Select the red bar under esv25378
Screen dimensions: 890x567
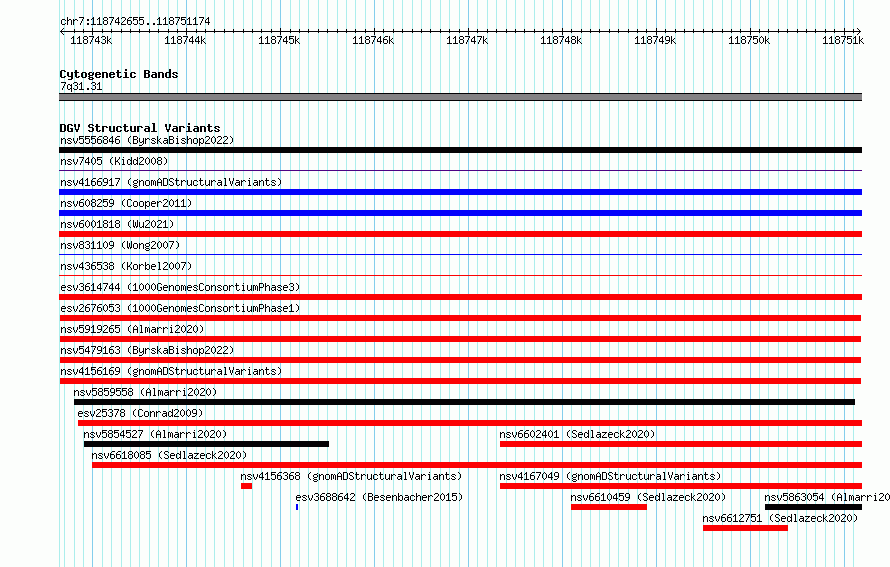coord(469,423)
